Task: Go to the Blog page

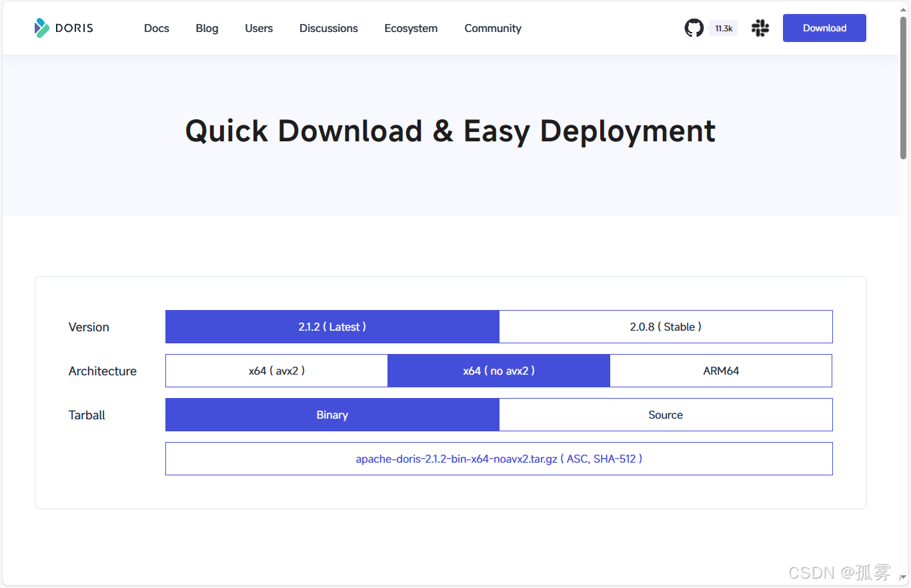Action: (x=207, y=28)
